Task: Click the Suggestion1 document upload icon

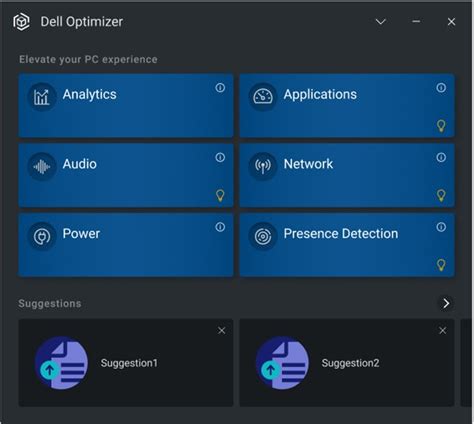Action: (x=61, y=363)
